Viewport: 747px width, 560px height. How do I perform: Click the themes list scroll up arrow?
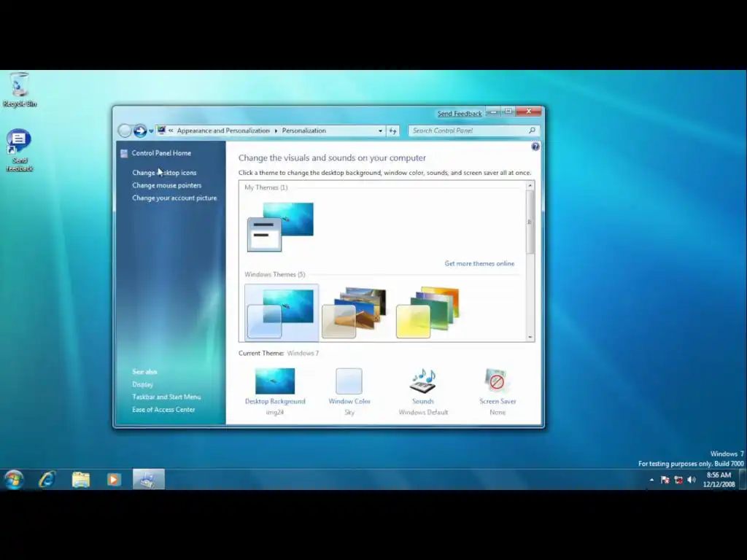pos(530,186)
